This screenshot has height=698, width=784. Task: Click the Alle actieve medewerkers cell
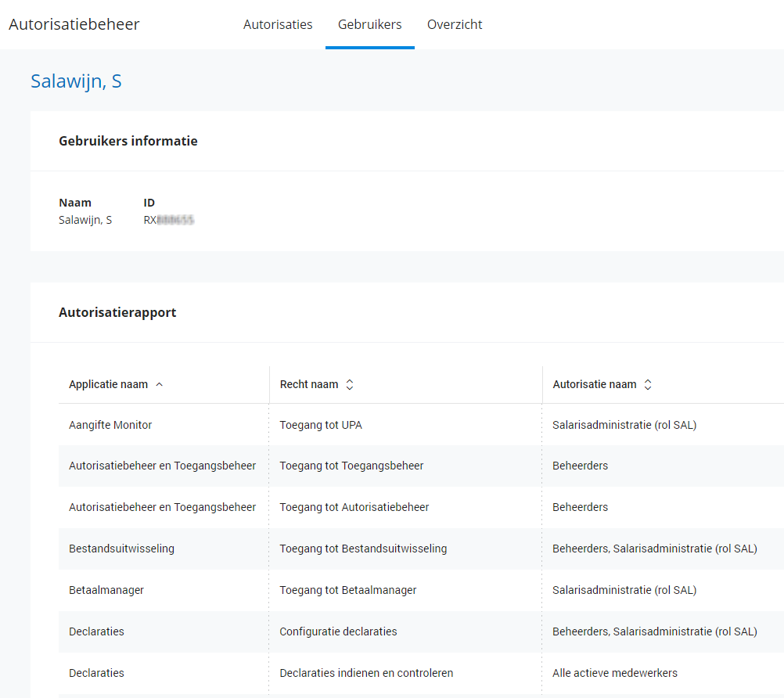click(x=615, y=673)
